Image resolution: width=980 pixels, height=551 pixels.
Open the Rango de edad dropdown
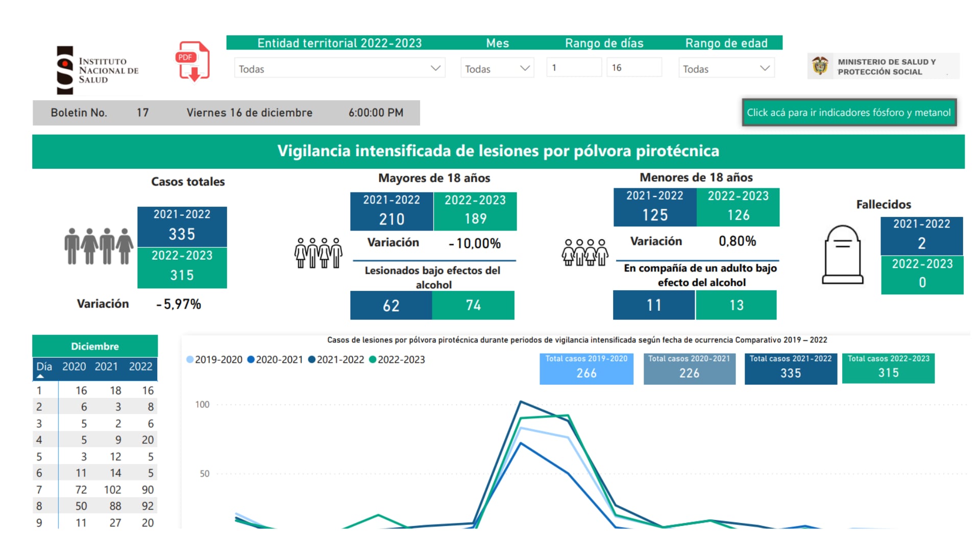click(726, 68)
